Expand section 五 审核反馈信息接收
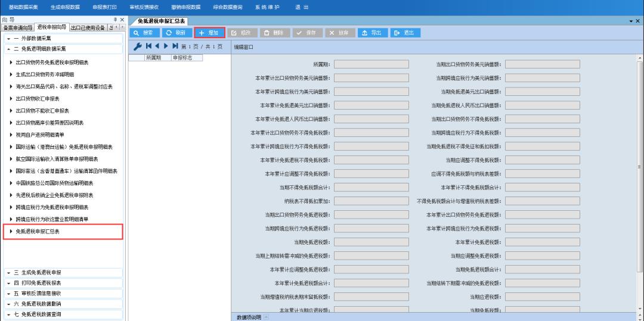Viewport: 644px width, 321px height. click(x=63, y=294)
